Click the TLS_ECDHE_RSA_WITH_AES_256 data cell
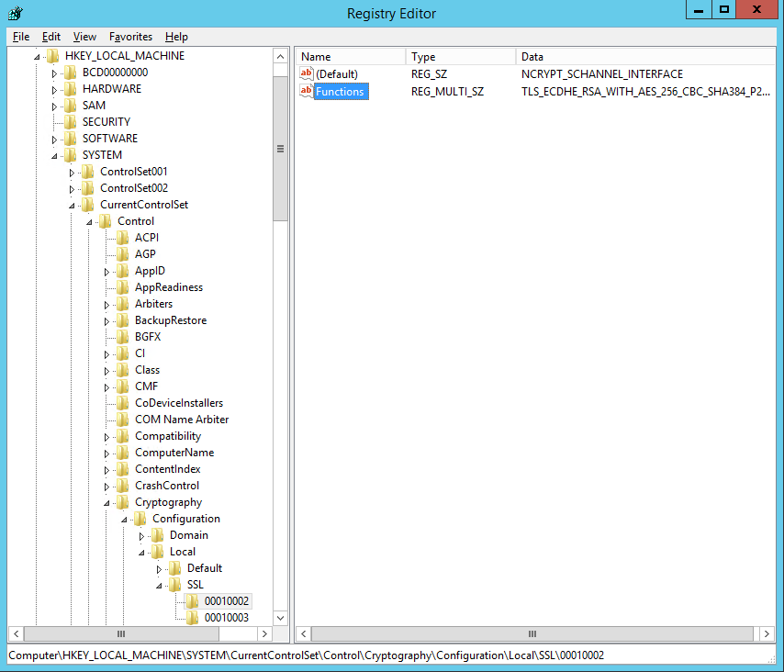784x672 pixels. [x=645, y=92]
